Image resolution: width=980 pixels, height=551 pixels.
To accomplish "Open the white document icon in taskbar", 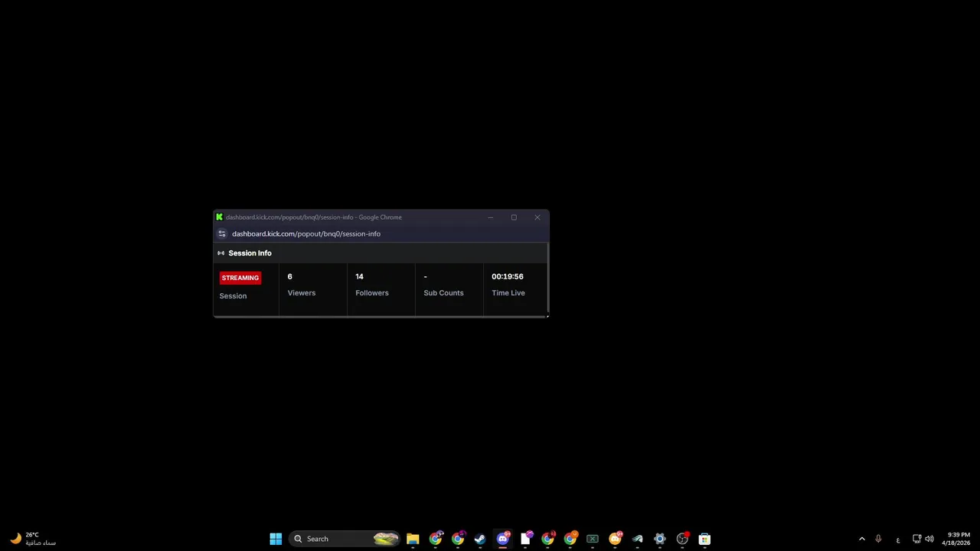I will 525,539.
